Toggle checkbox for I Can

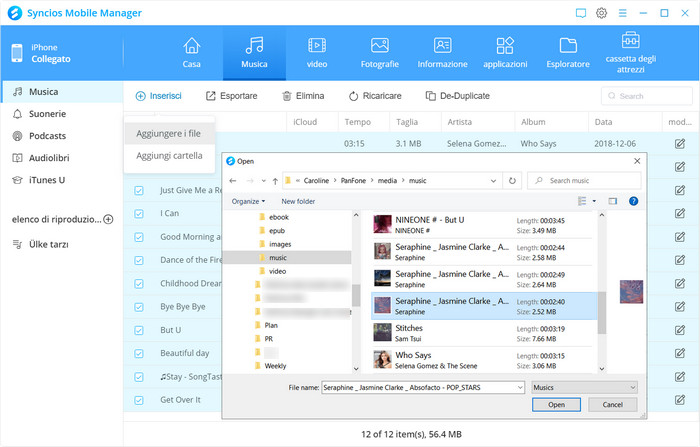point(139,214)
